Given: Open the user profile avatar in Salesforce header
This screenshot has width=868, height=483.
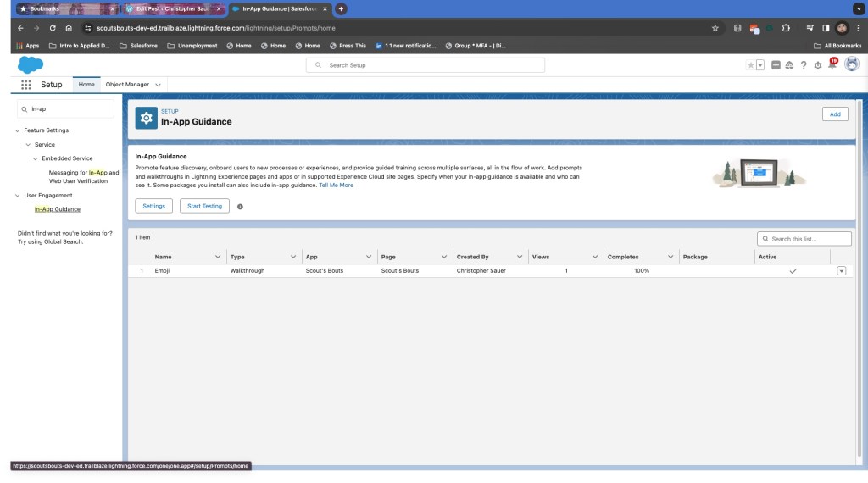Looking at the screenshot, I should [x=852, y=64].
